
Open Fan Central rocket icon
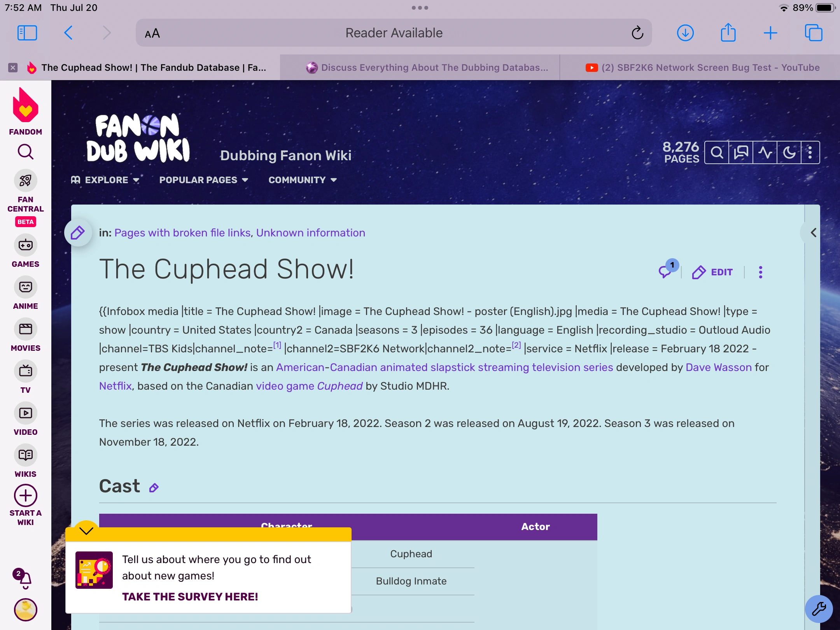tap(26, 181)
